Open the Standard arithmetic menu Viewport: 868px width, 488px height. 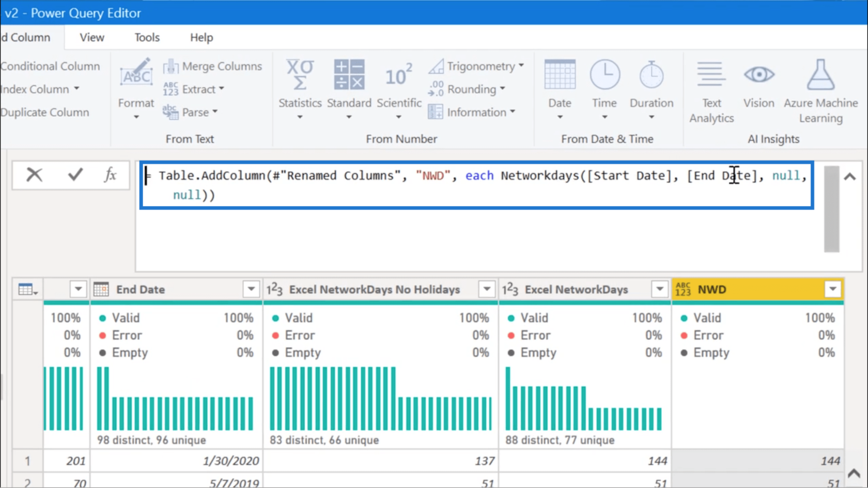coord(349,89)
